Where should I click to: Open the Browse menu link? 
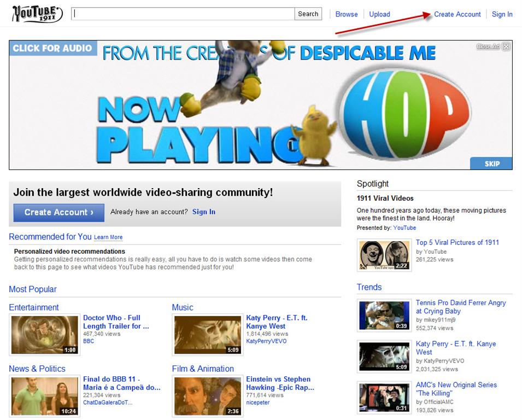(347, 14)
